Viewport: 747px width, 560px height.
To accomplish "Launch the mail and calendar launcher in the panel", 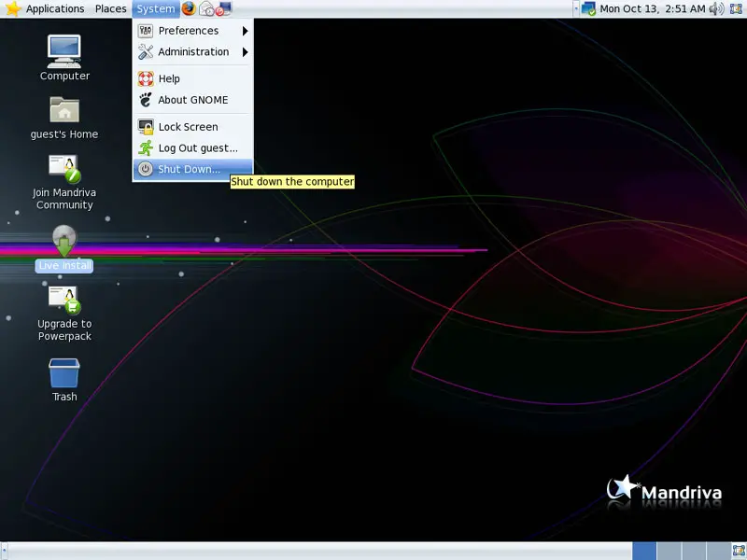I will point(206,8).
